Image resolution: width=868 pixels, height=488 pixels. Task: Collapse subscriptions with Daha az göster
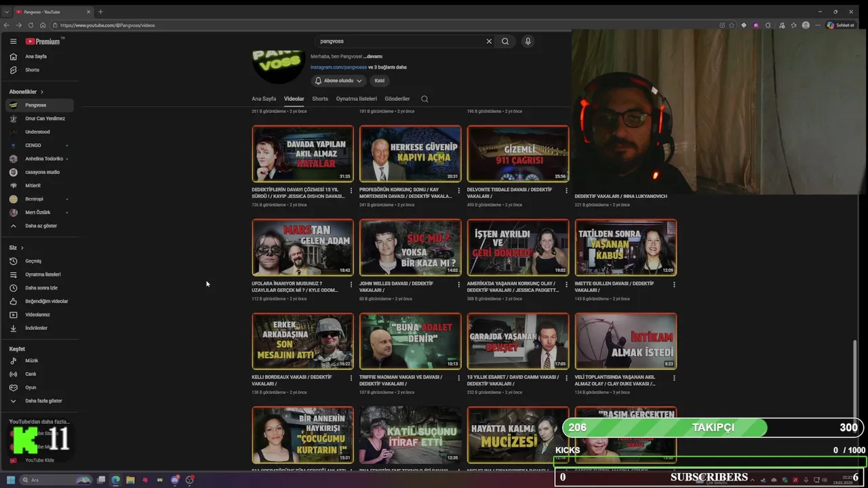[39, 226]
